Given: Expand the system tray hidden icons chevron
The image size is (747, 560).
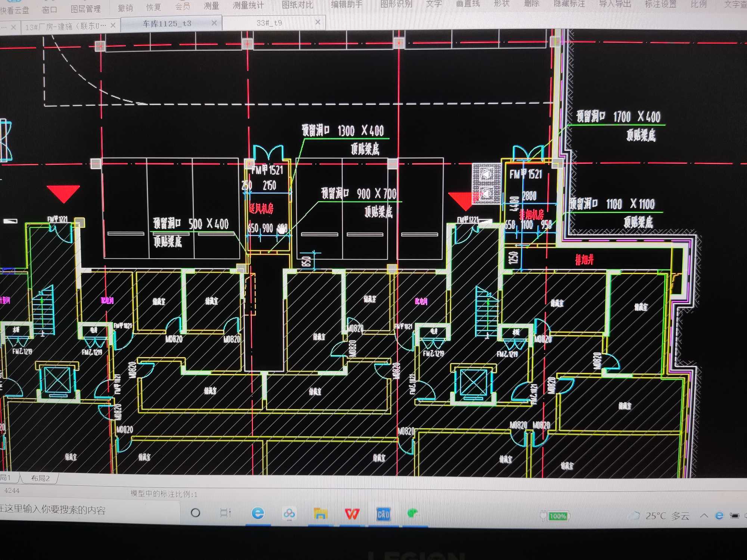Looking at the screenshot, I should pos(704,516).
